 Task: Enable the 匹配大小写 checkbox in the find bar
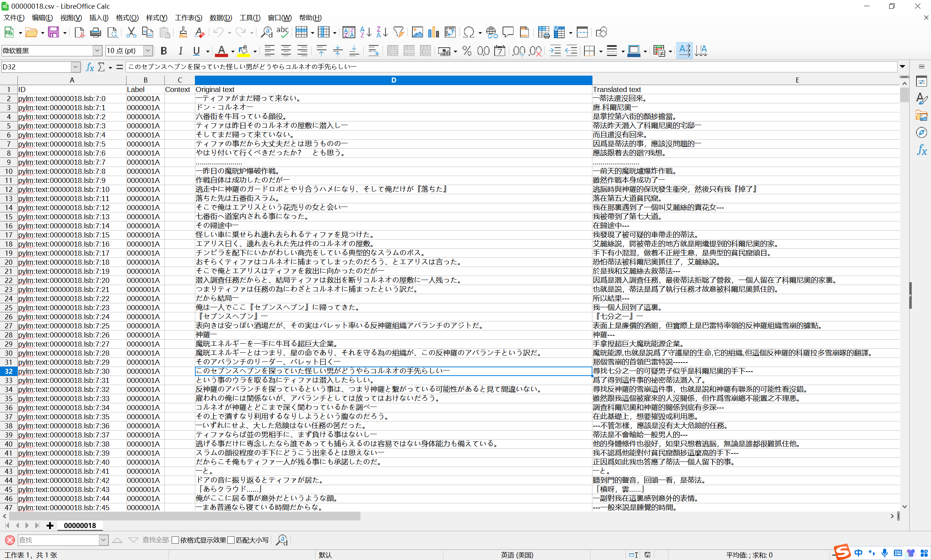click(x=232, y=540)
